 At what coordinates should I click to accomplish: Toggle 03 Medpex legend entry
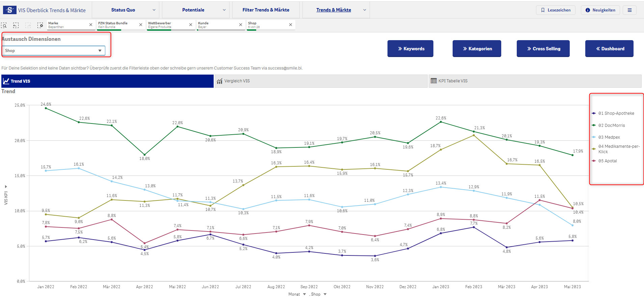point(609,137)
